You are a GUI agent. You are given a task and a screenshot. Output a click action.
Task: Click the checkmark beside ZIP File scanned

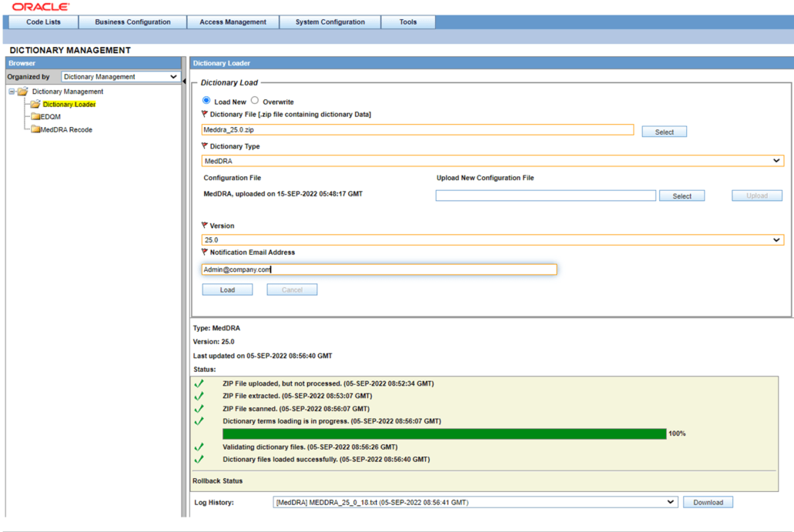point(199,409)
